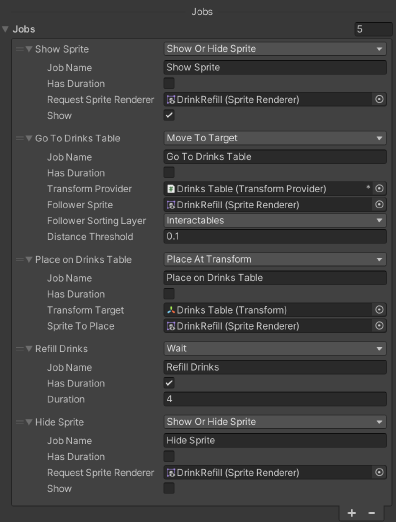This screenshot has width=396, height=522.
Task: Click Job Name field containing Go To Drinks Table
Action: (275, 157)
